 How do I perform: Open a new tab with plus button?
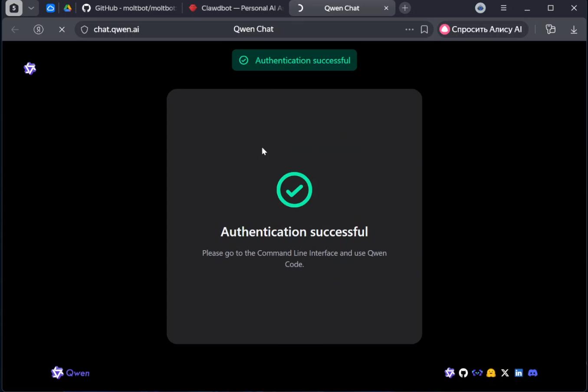click(x=405, y=8)
